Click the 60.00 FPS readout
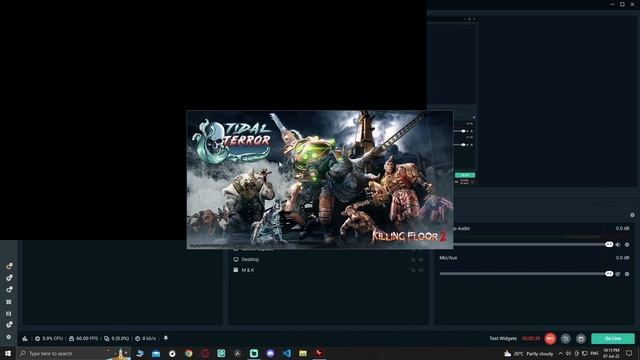 click(84, 338)
